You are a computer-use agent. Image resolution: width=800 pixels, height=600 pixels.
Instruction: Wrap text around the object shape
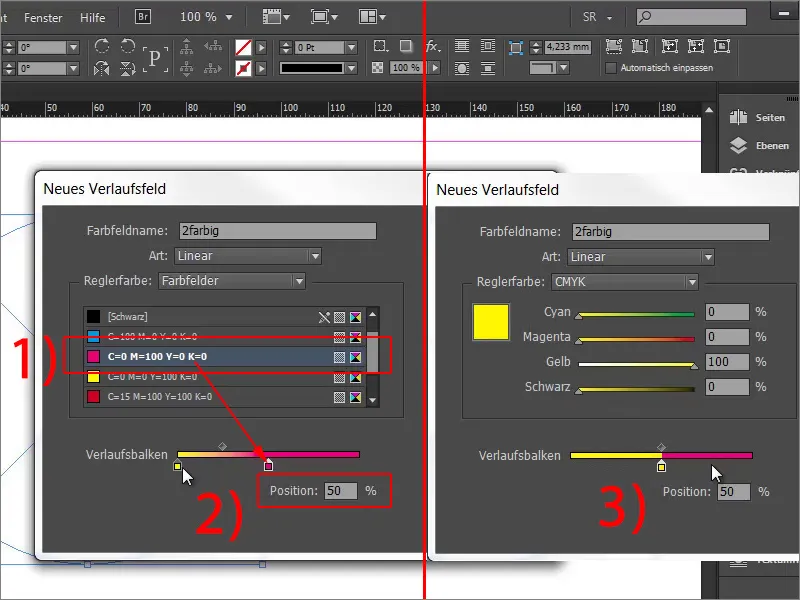pyautogui.click(x=462, y=68)
